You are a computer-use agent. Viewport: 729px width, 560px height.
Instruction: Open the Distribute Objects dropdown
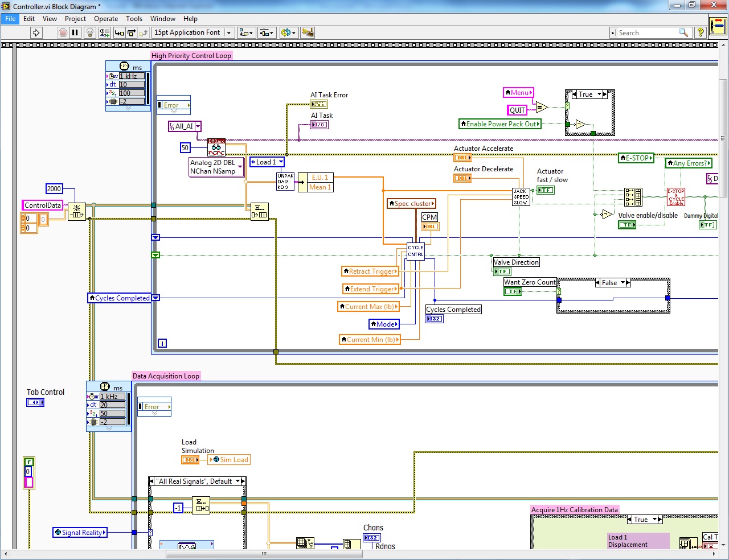(267, 32)
